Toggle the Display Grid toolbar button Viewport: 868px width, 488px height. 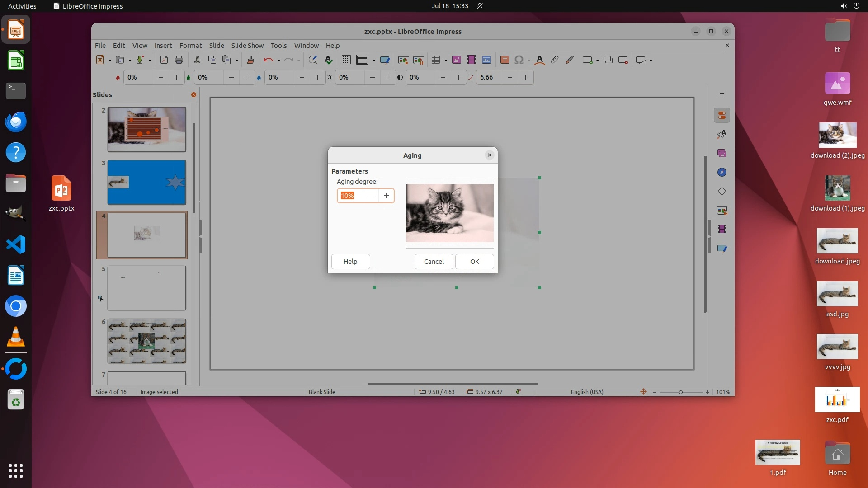click(x=346, y=60)
